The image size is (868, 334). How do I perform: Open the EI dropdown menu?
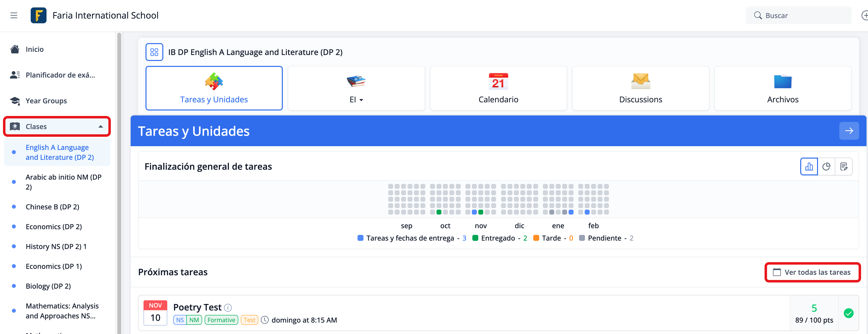pos(356,100)
